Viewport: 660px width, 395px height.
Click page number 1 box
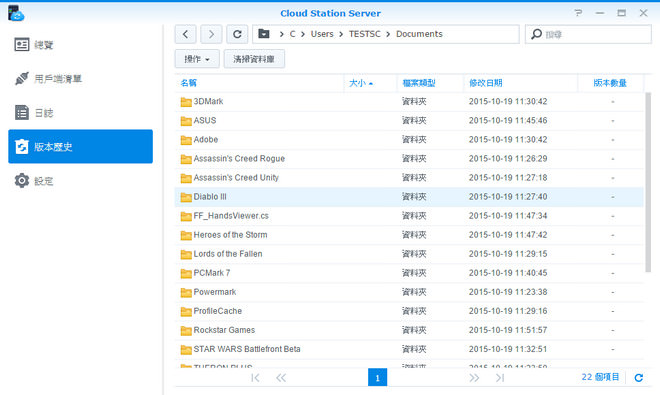(378, 378)
